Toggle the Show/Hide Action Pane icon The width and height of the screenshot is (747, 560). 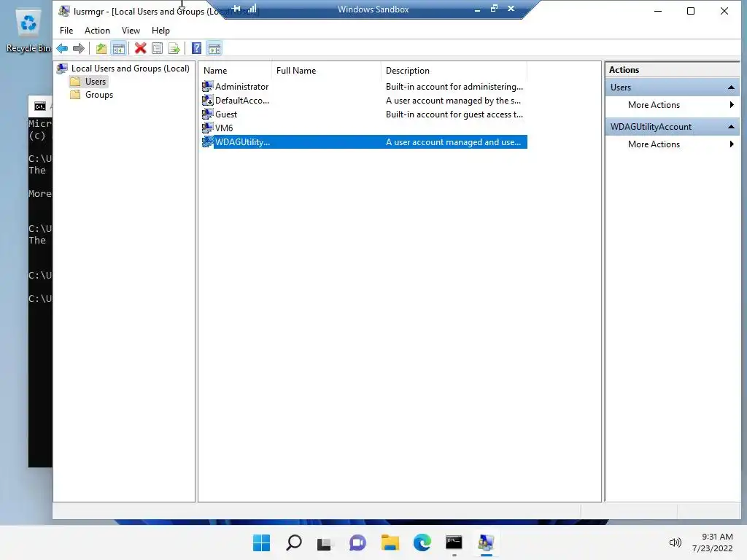[x=214, y=48]
